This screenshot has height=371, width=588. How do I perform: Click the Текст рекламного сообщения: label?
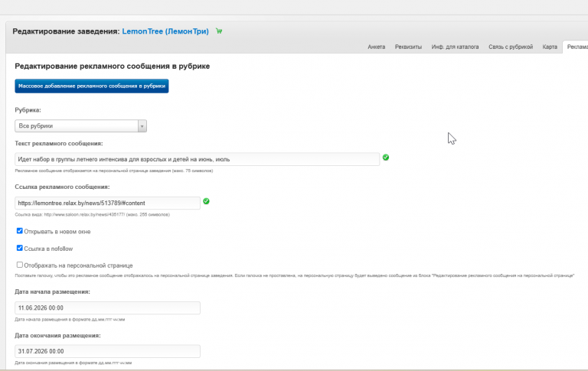(x=59, y=144)
